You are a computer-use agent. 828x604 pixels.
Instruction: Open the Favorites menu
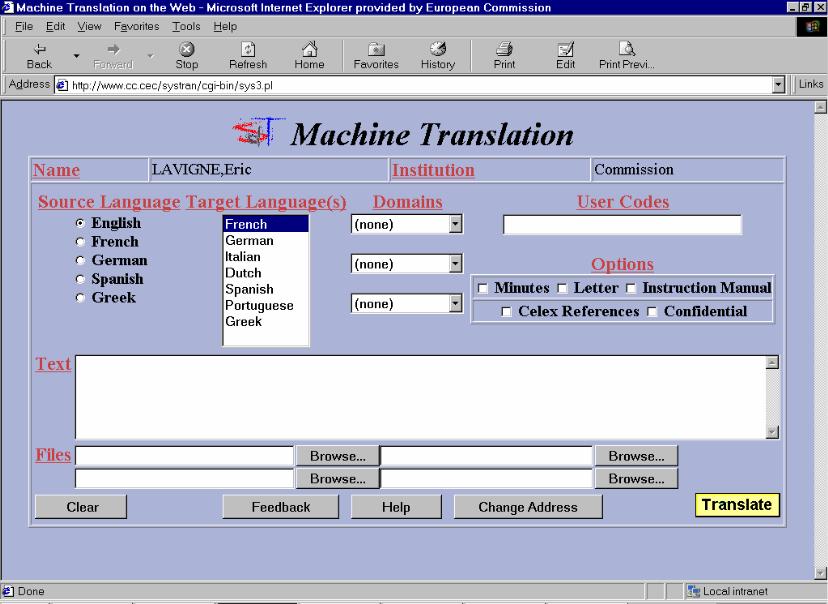pyautogui.click(x=136, y=26)
